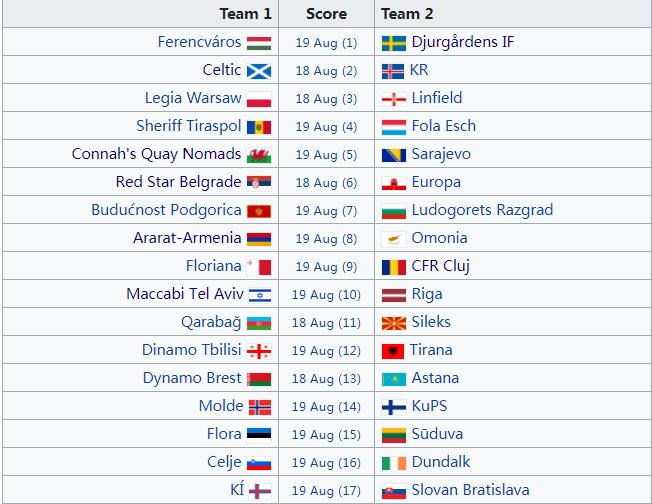Click the Scottish flag next to Celtic
The image size is (652, 504).
coord(259,71)
